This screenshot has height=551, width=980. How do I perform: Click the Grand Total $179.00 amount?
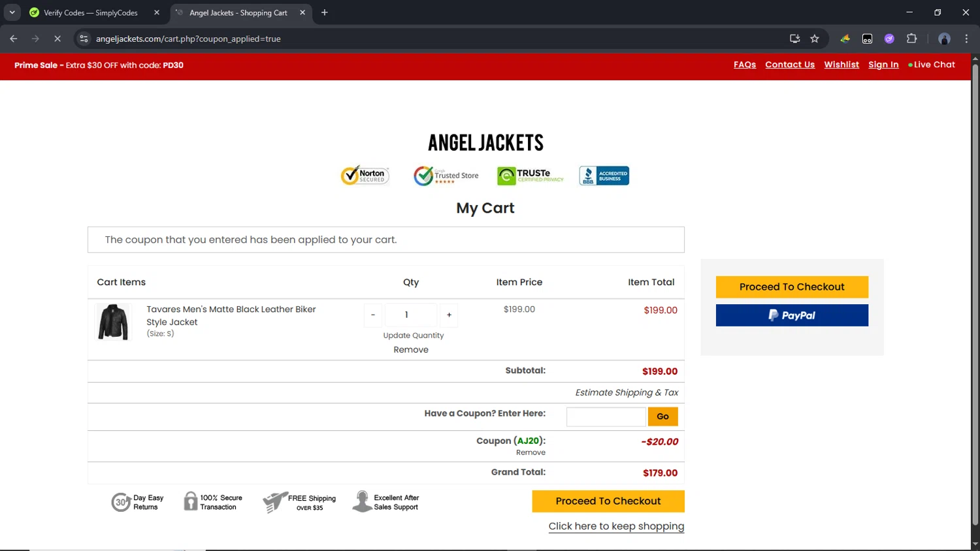click(660, 473)
